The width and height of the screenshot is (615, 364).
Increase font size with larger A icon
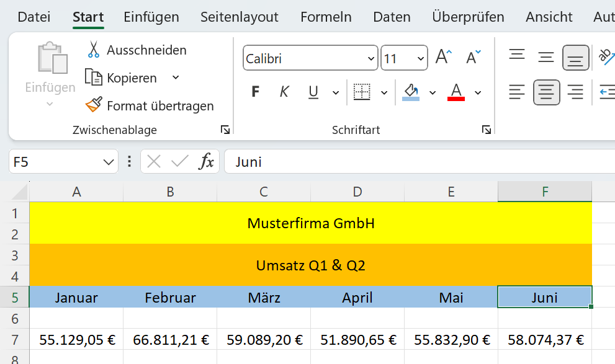tap(443, 58)
